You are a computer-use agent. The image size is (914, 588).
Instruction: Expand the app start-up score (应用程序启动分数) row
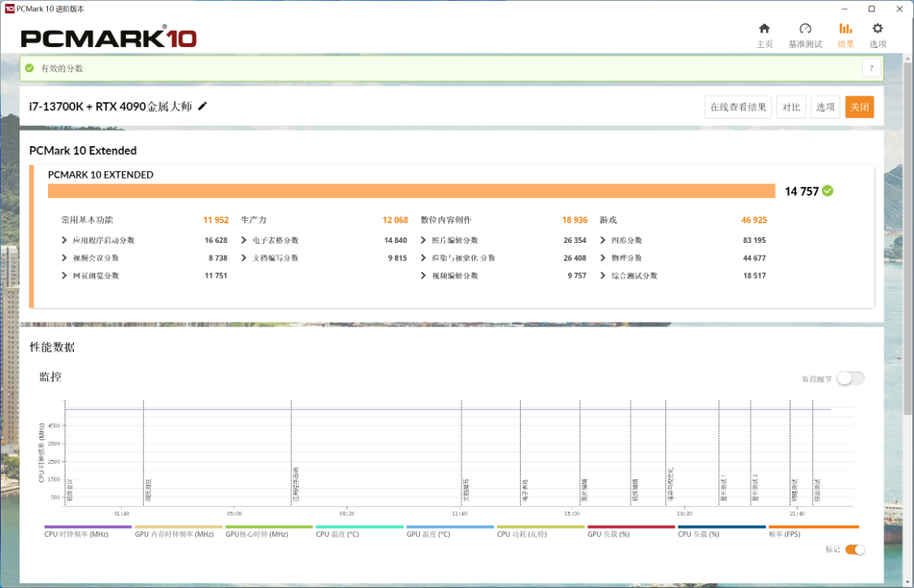click(65, 240)
